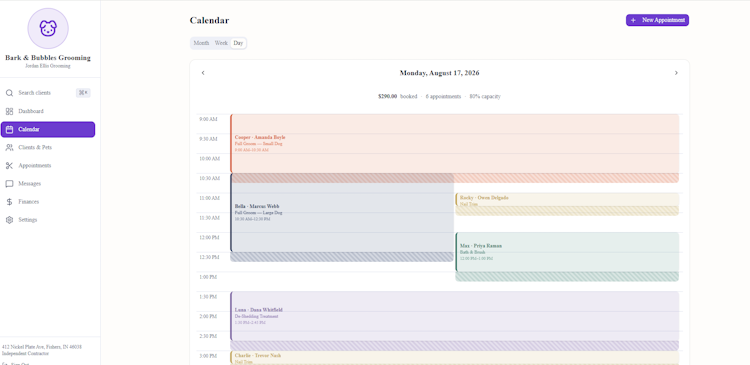750x365 pixels.
Task: Click the Finances dollar icon
Action: pyautogui.click(x=9, y=202)
